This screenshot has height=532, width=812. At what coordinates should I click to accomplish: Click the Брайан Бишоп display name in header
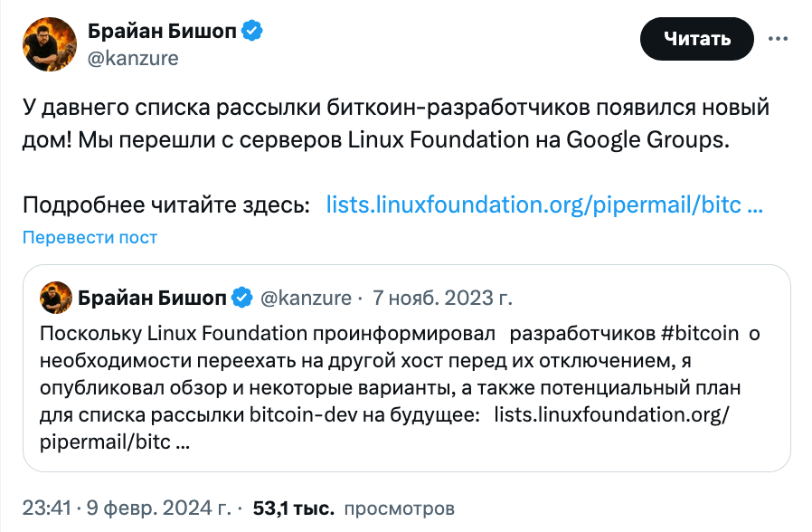coord(162,31)
